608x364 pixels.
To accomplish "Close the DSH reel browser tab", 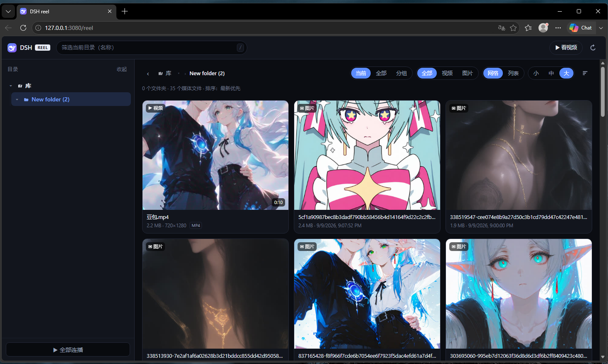I will 110,11.
